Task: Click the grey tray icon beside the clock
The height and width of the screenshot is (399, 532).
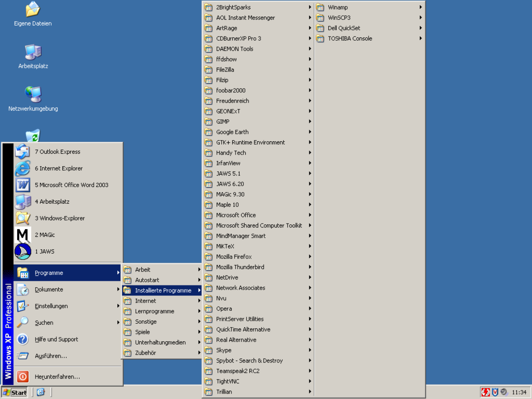Action: pyautogui.click(x=504, y=392)
